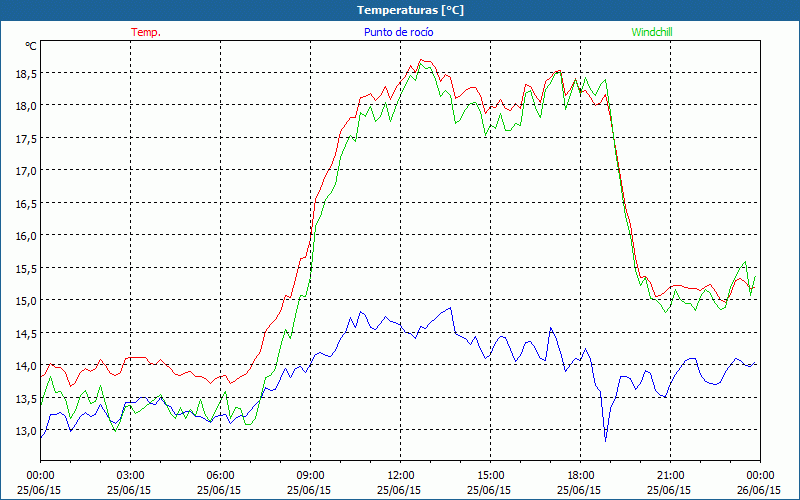Click the red temperature peak after 12:00

coord(421,60)
